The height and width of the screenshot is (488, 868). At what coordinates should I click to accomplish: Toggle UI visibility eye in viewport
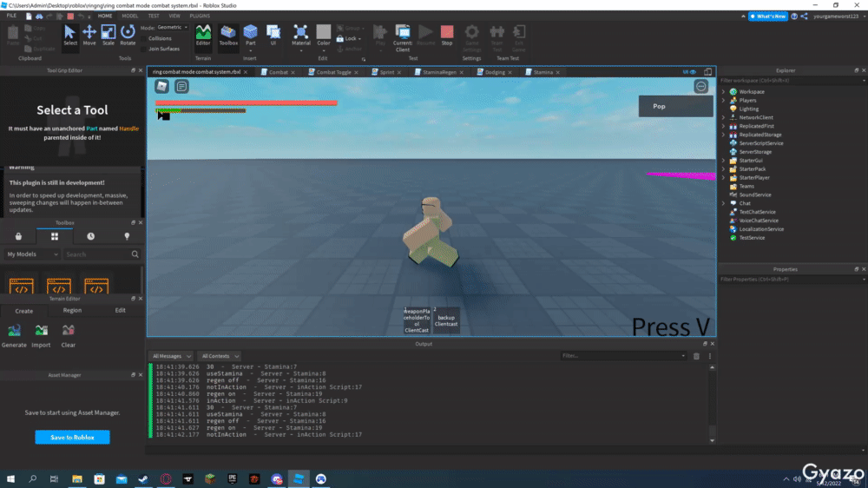point(689,72)
